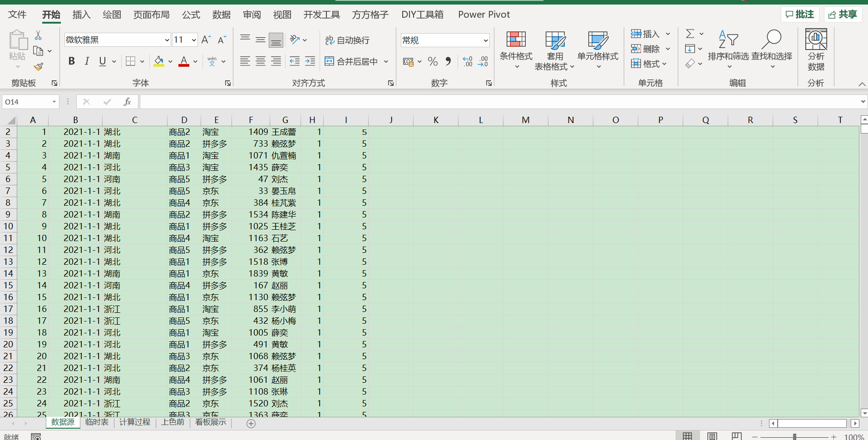Screen dimensions: 868x440
Task: Select the Bold formatting icon
Action: pos(71,61)
